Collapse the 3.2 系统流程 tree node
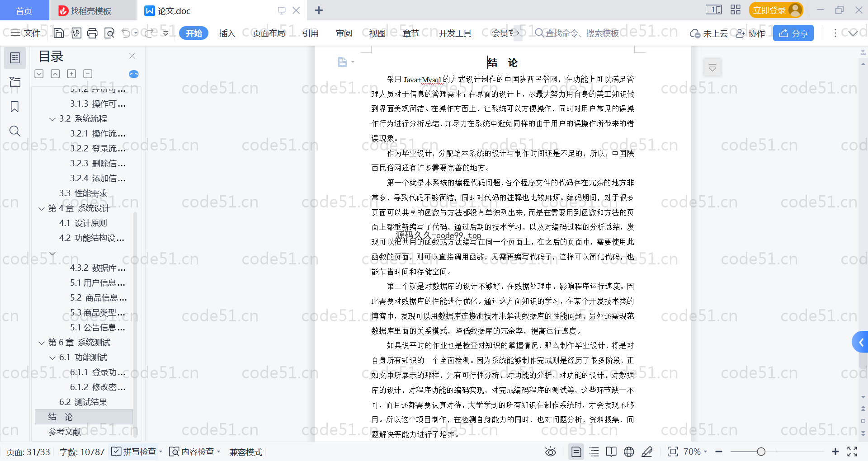 pos(52,119)
